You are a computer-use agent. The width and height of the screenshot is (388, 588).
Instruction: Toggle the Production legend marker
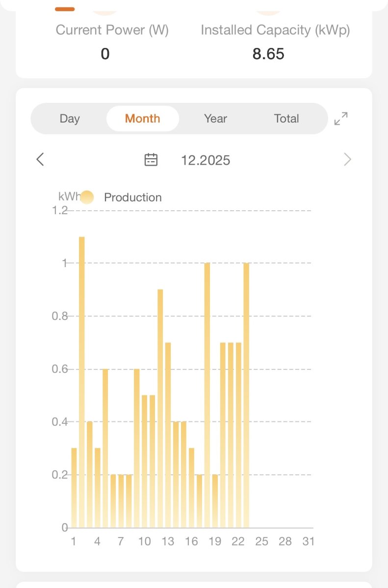coord(87,197)
